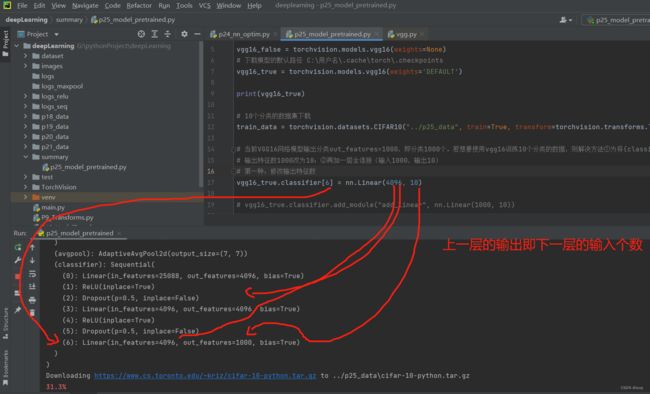Open the cifar-10-python.tar.gz download link

[205, 375]
